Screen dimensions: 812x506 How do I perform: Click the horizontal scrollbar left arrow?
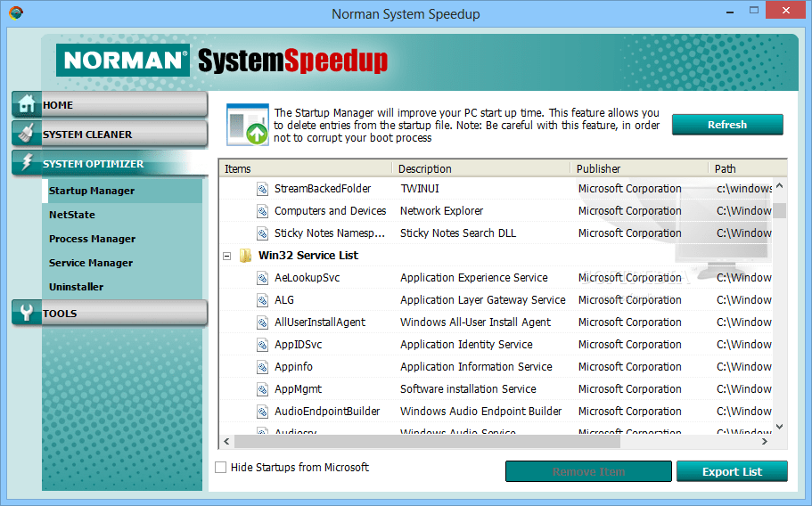click(226, 441)
